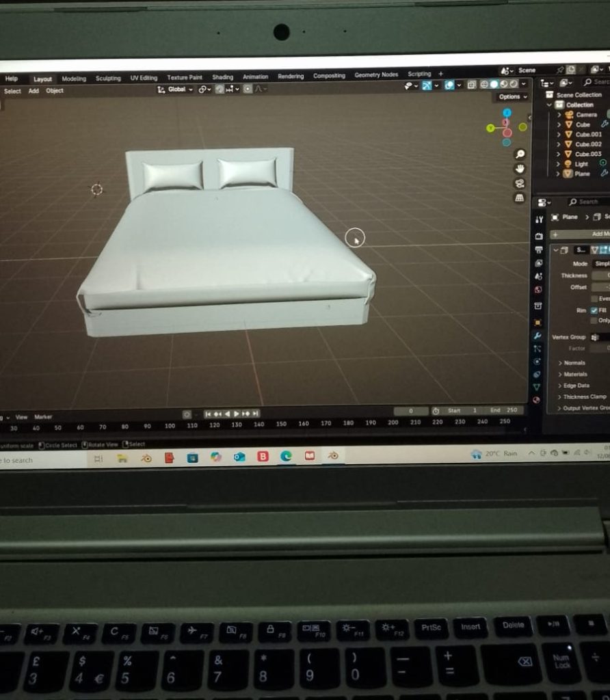
Task: Expand the Edge Data subpanel
Action: click(x=575, y=386)
